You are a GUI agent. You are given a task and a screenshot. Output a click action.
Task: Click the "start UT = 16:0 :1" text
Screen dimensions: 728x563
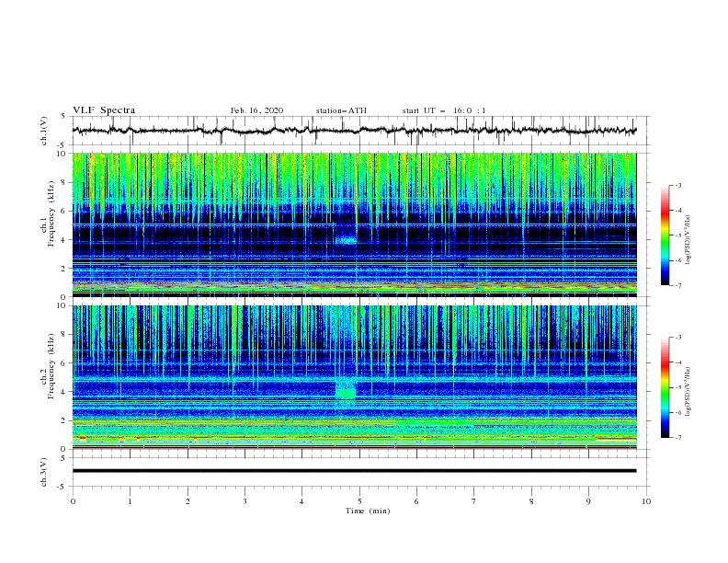pyautogui.click(x=443, y=110)
